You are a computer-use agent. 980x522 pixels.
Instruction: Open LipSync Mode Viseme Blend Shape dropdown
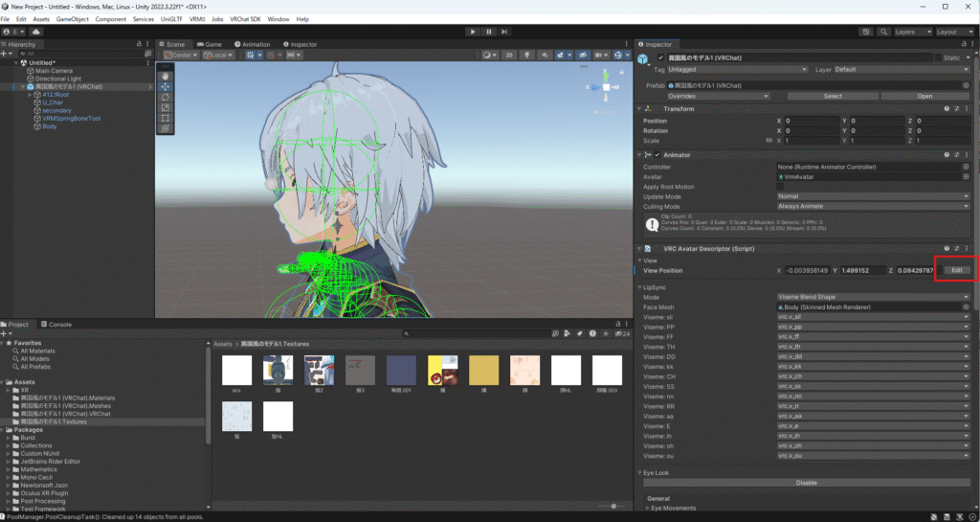point(873,297)
